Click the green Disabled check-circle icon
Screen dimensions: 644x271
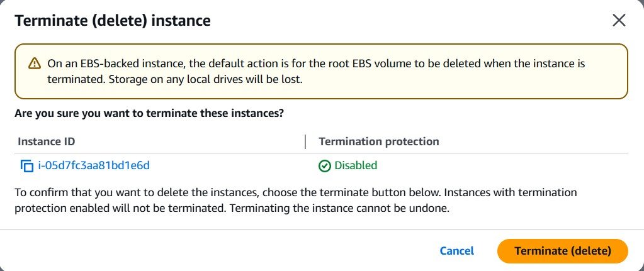(x=324, y=166)
